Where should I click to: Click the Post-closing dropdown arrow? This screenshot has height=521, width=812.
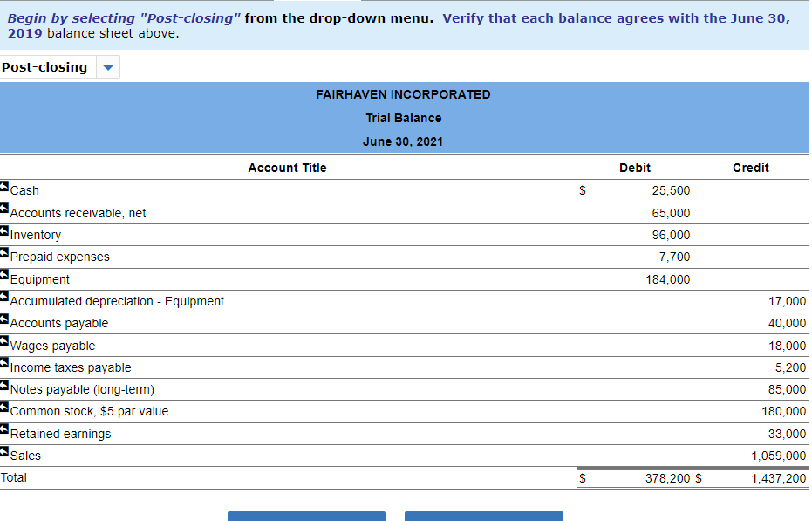106,66
